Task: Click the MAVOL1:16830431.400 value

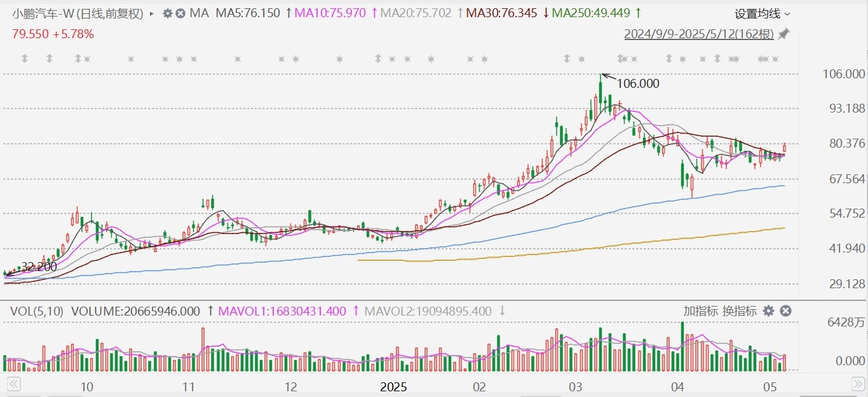Action: [282, 311]
